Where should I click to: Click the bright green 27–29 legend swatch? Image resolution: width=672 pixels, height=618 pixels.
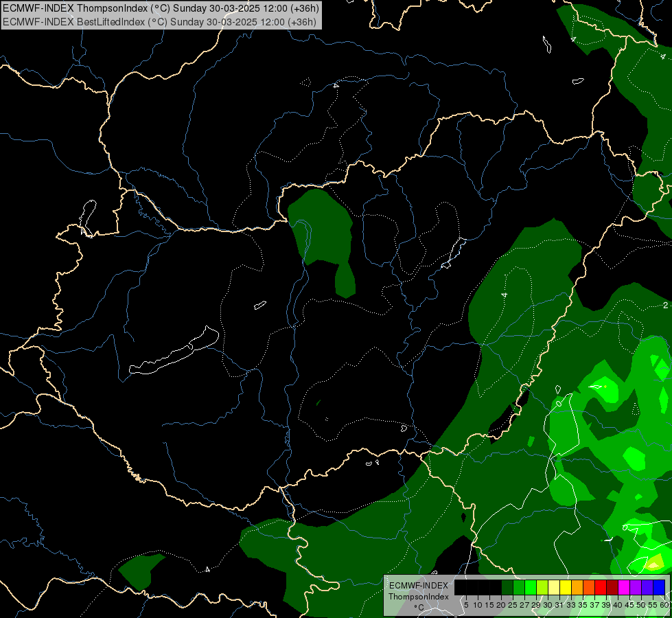coord(531,587)
